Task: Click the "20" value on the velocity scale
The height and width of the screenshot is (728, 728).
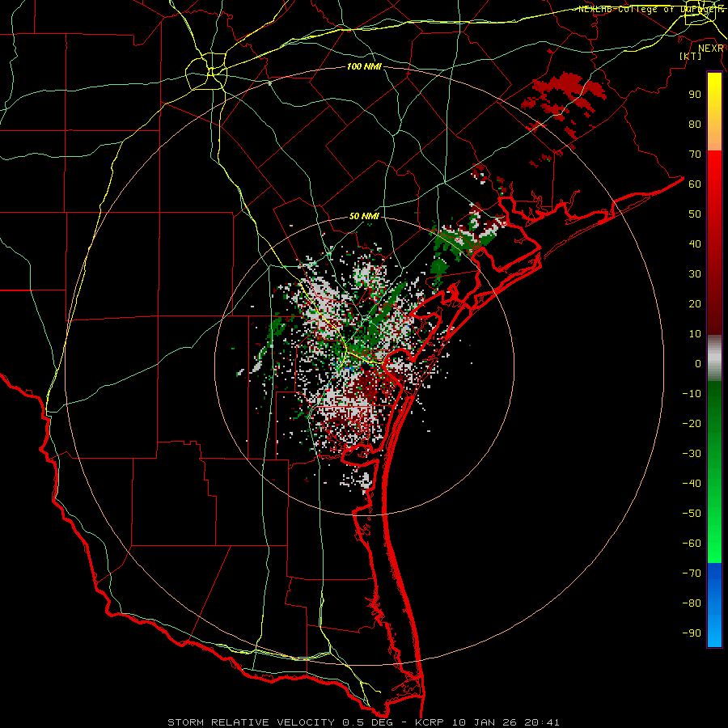Action: 695,304
